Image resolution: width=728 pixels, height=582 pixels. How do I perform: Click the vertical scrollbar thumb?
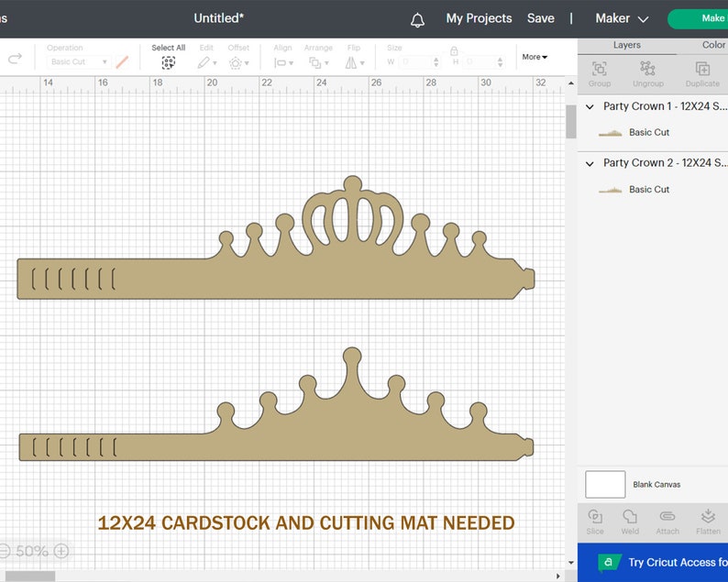[x=570, y=122]
